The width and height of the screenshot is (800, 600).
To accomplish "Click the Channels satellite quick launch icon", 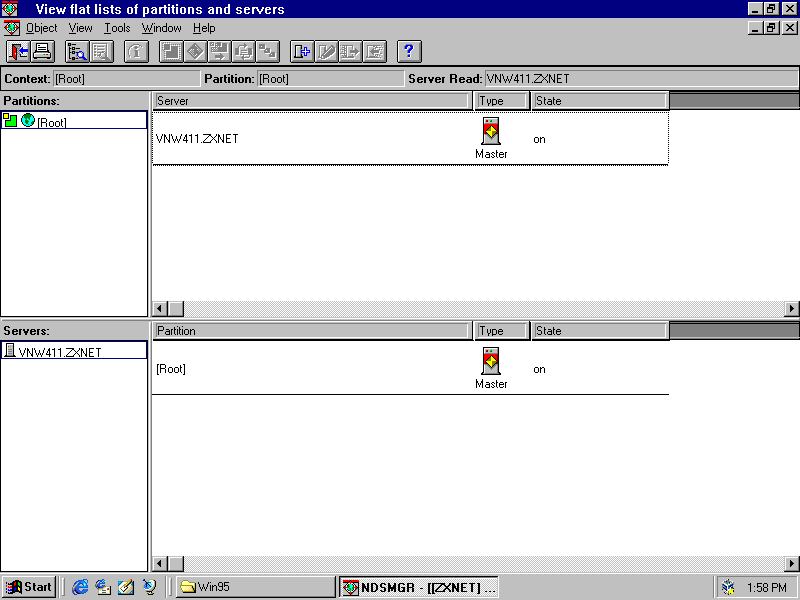I will (149, 587).
